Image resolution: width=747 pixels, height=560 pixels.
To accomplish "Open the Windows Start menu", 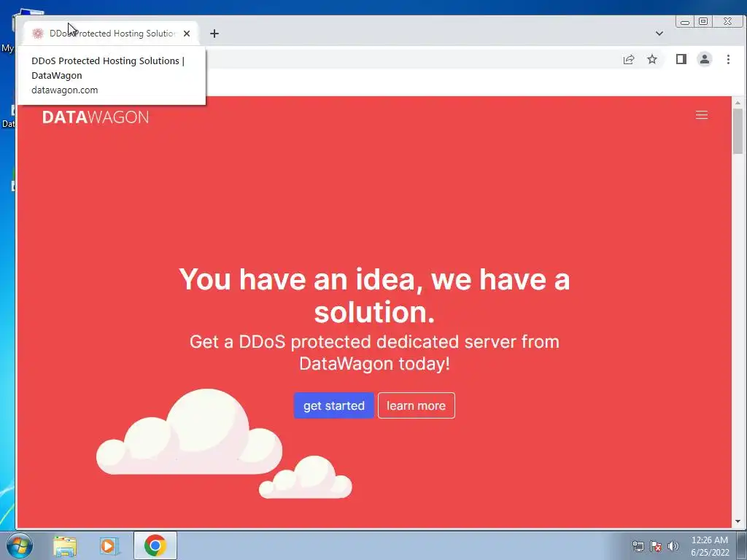I will coord(20,545).
